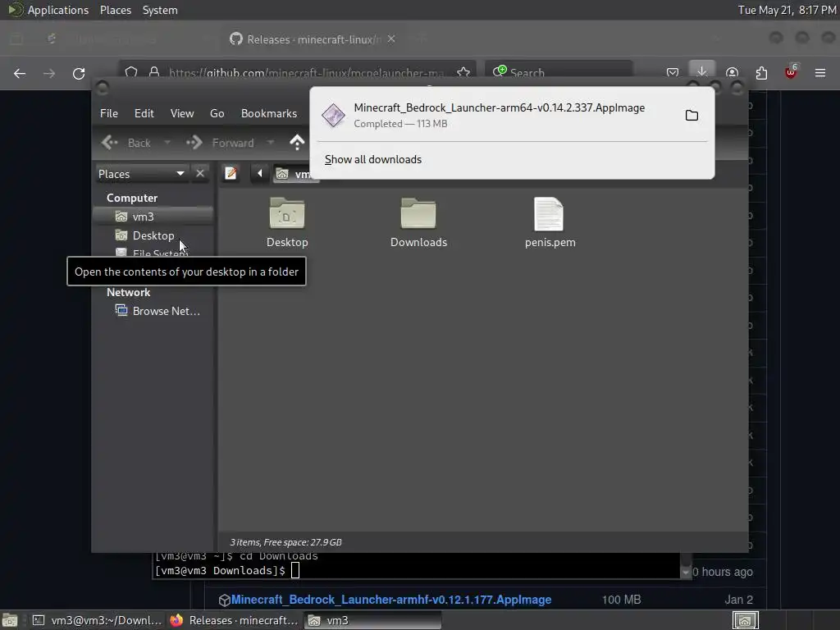Image resolution: width=840 pixels, height=630 pixels.
Task: Select vm3 in the Places sidebar
Action: (x=153, y=217)
